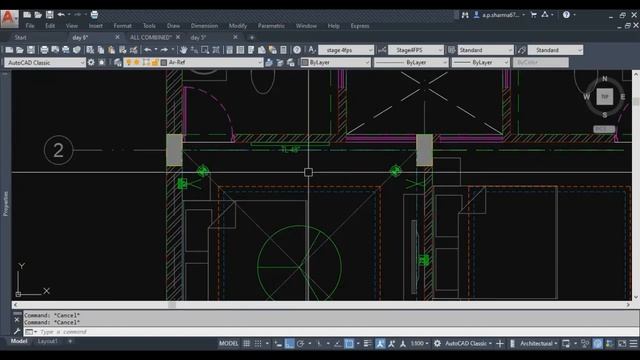This screenshot has width=640, height=360.
Task: Expand the Ar-Ref layer dropdown list
Action: coord(260,62)
